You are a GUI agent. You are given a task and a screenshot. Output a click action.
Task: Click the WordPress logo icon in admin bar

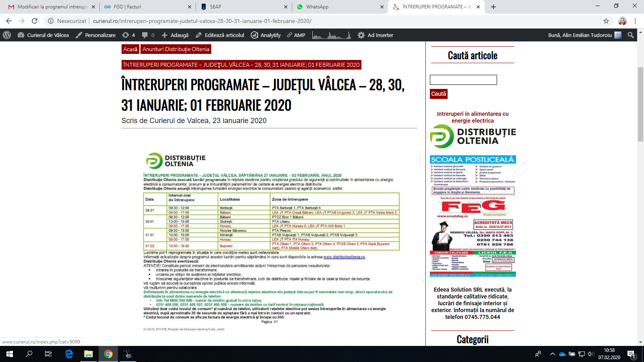coord(7,35)
